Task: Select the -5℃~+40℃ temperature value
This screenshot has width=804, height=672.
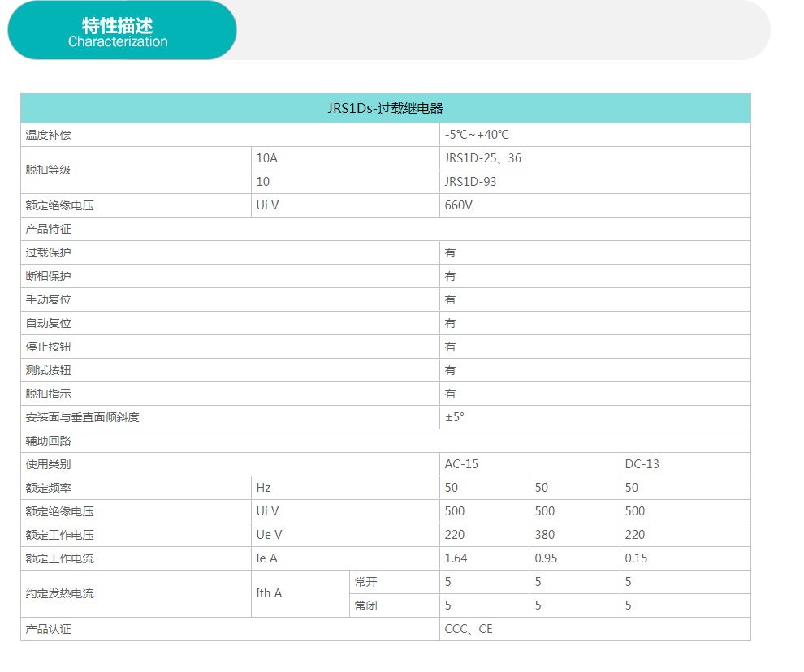Action: pos(477,135)
